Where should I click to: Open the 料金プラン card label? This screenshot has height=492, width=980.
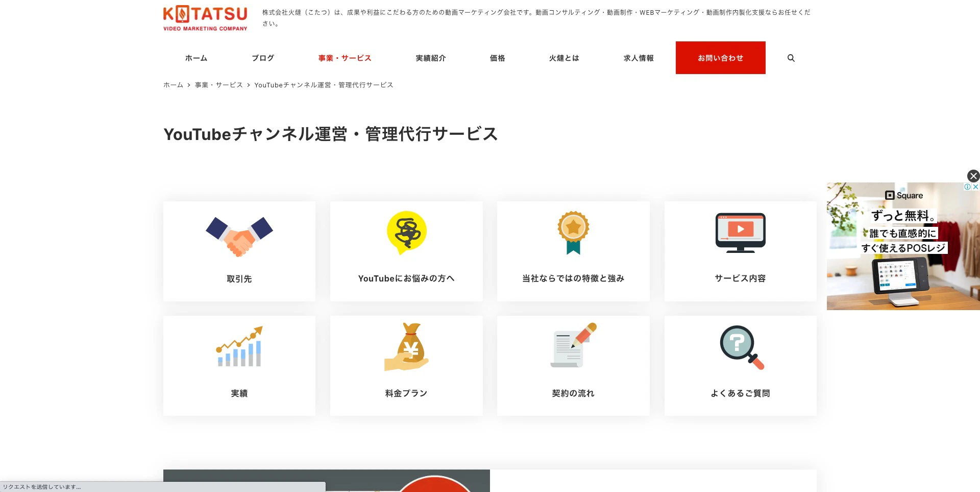tap(406, 393)
